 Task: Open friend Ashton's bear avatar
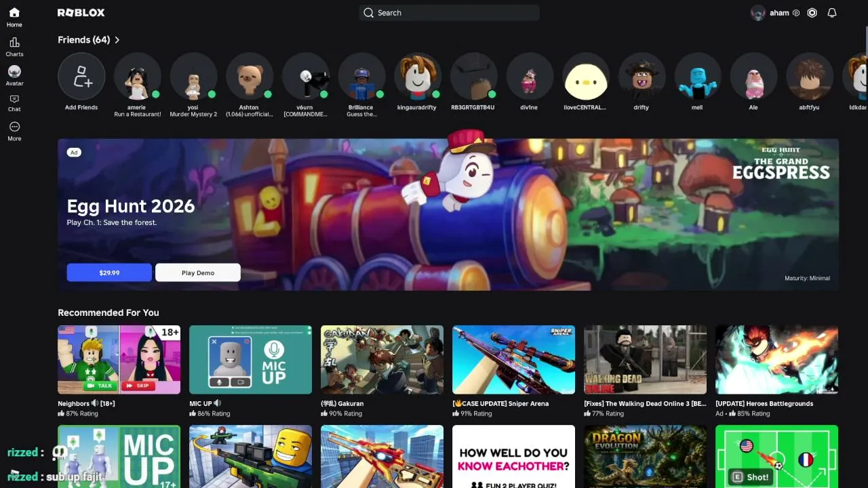point(250,77)
